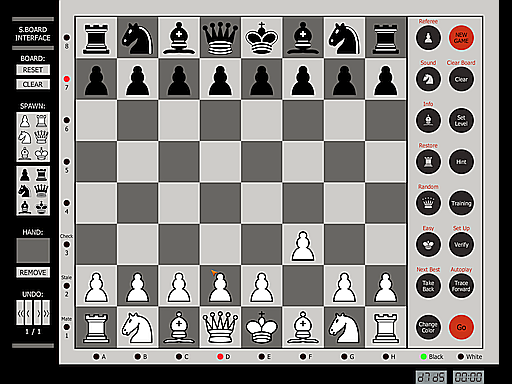Image resolution: width=512 pixels, height=384 pixels.
Task: Spawn a white pawn
Action: 25,121
